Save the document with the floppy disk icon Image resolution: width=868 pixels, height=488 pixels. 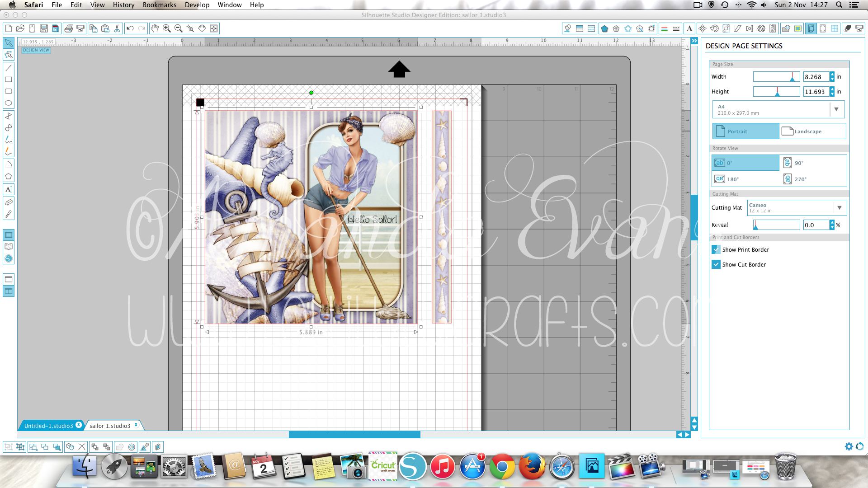click(44, 28)
